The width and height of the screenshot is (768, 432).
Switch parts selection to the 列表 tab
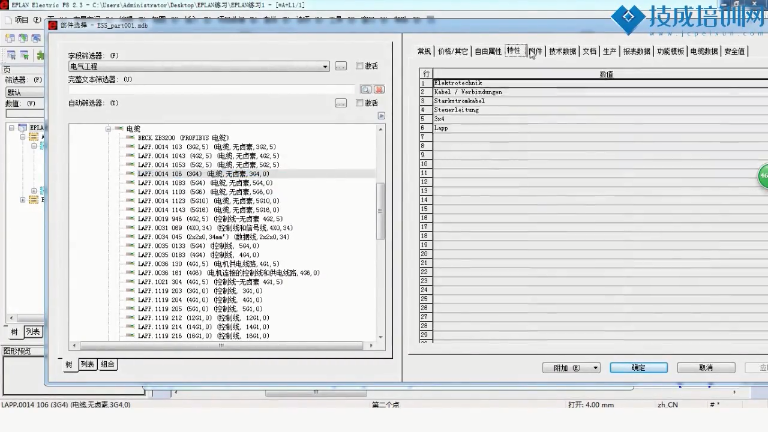pos(88,364)
